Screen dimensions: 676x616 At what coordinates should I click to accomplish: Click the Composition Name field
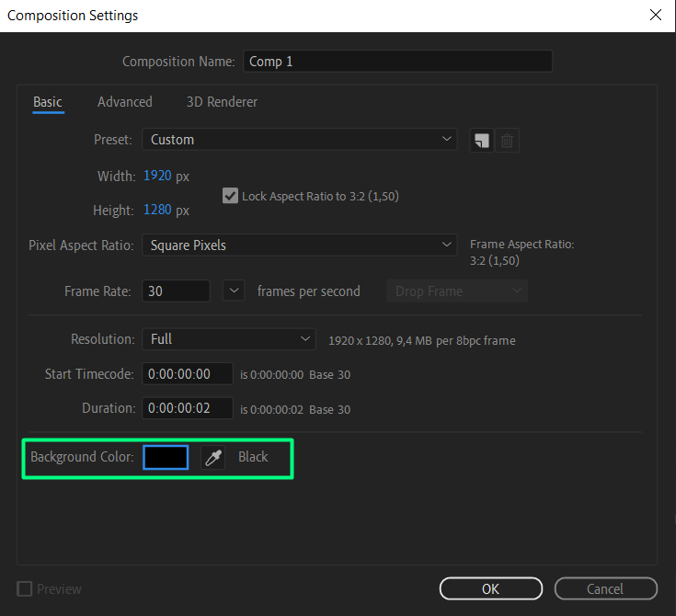pos(397,62)
